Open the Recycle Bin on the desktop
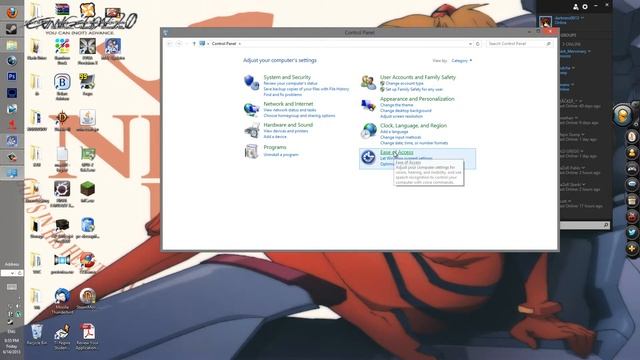This screenshot has height=360, width=640. (37, 335)
